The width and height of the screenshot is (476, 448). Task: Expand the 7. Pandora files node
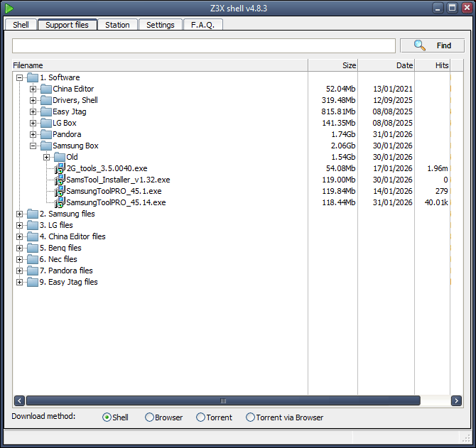(x=19, y=271)
